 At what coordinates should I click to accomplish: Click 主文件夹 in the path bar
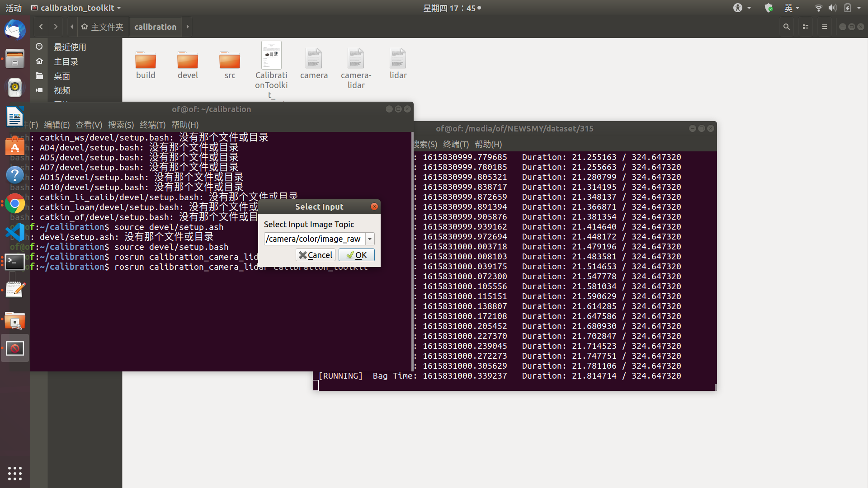click(x=102, y=27)
